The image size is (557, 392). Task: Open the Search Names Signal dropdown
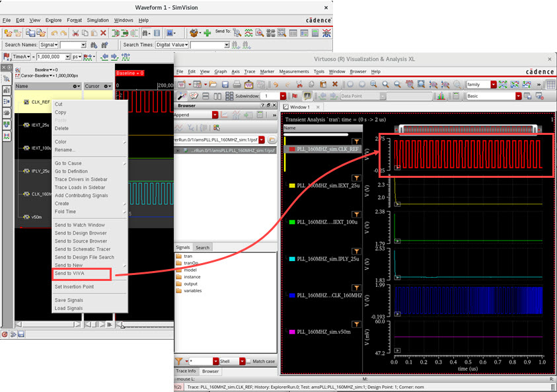[49, 45]
